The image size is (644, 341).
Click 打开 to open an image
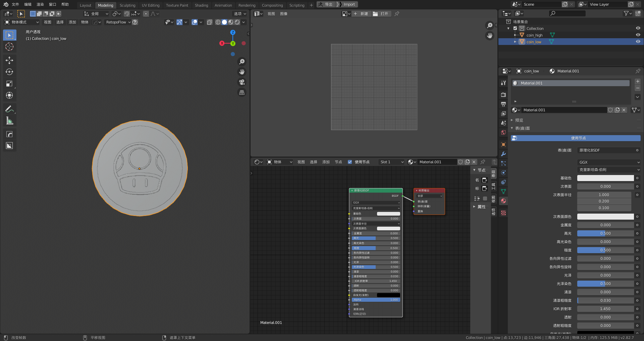click(x=381, y=14)
